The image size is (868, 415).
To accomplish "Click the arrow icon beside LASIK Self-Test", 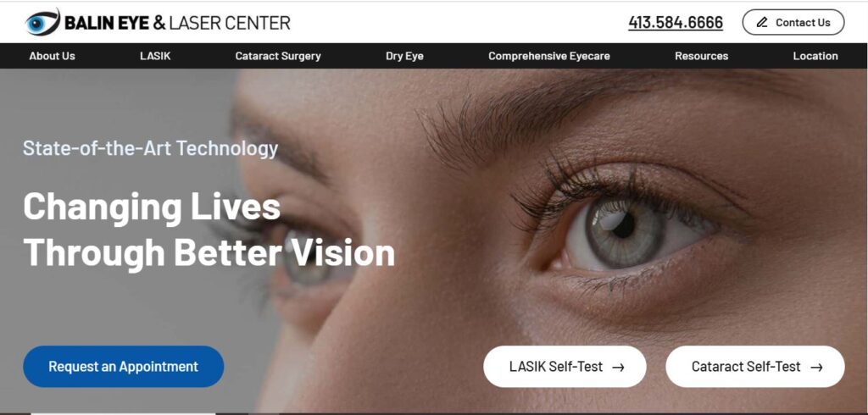I will tap(618, 367).
